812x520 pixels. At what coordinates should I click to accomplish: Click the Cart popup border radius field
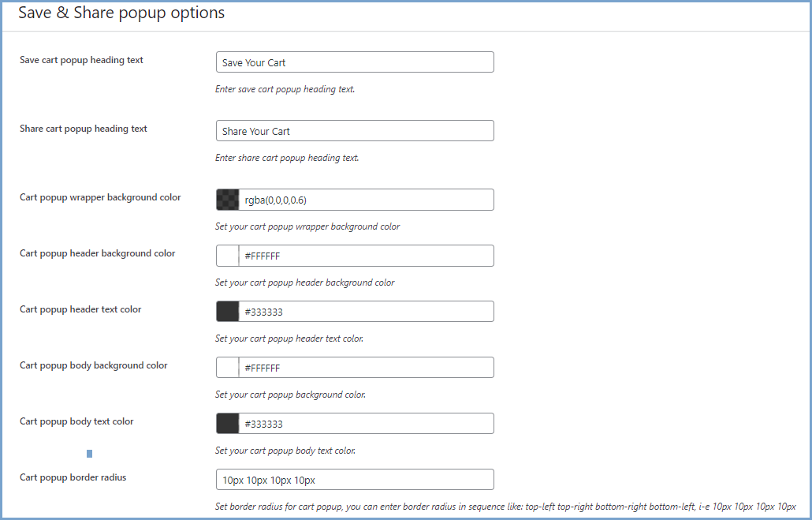[x=355, y=480]
